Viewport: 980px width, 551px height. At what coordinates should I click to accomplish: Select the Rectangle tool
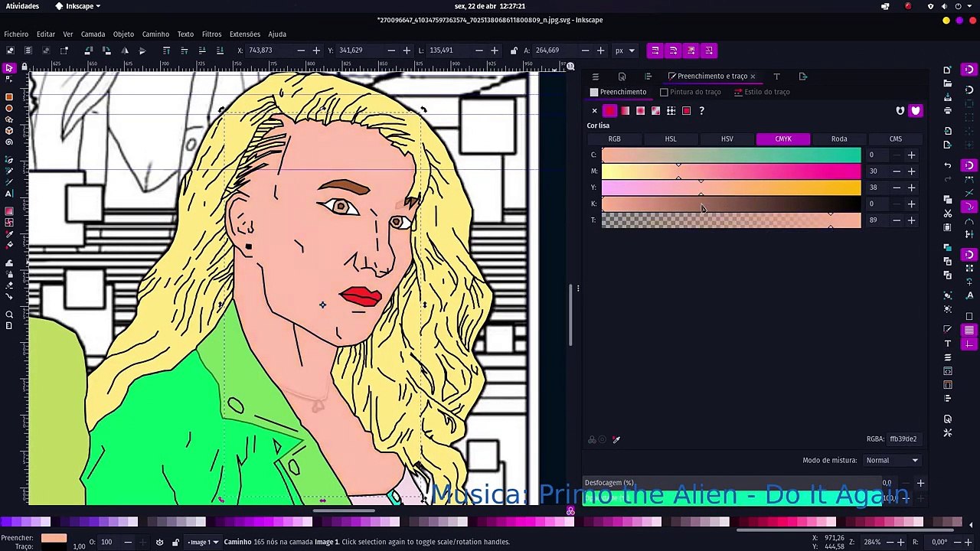[x=9, y=97]
